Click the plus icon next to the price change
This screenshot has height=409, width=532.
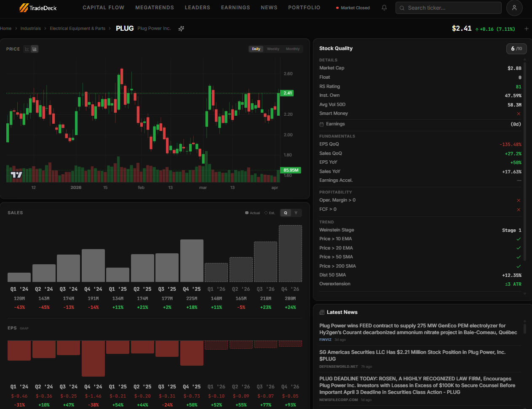click(527, 29)
